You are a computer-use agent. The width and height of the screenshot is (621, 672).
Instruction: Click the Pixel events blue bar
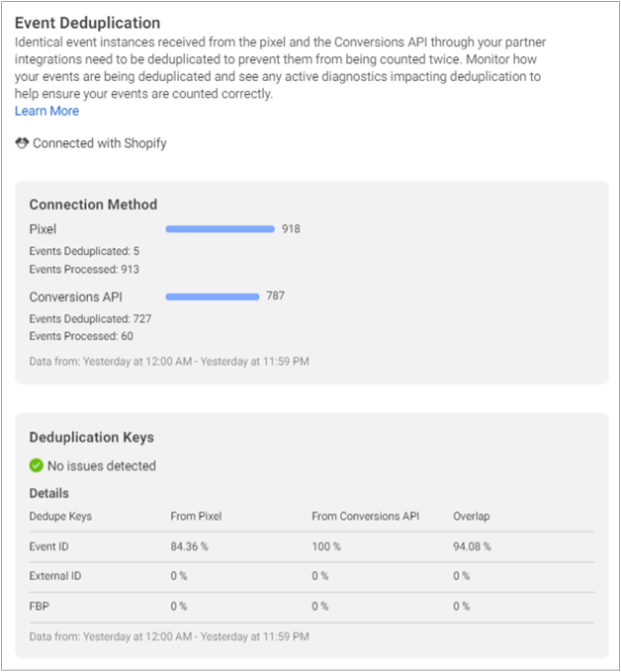(220, 229)
